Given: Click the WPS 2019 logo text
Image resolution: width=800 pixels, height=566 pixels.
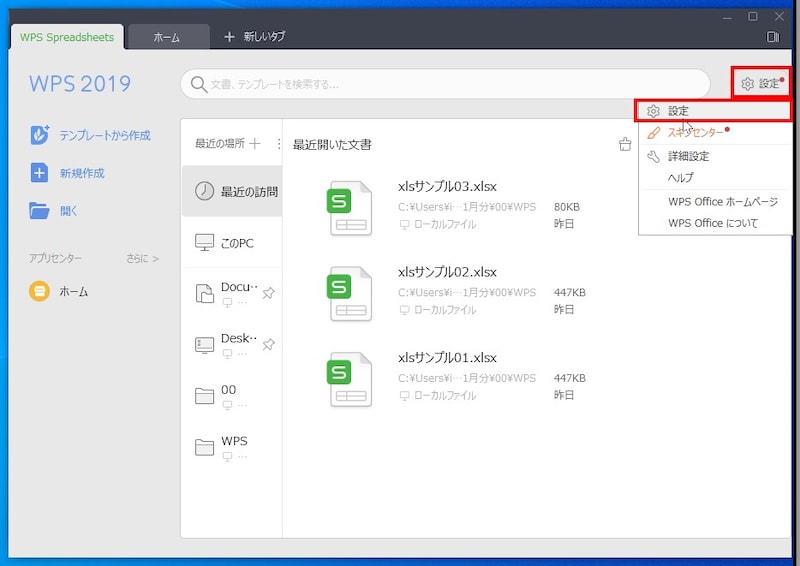Looking at the screenshot, I should (x=80, y=84).
